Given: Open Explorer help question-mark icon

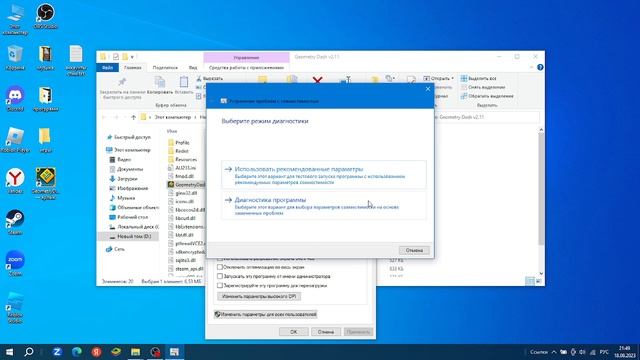Looking at the screenshot, I should point(540,67).
